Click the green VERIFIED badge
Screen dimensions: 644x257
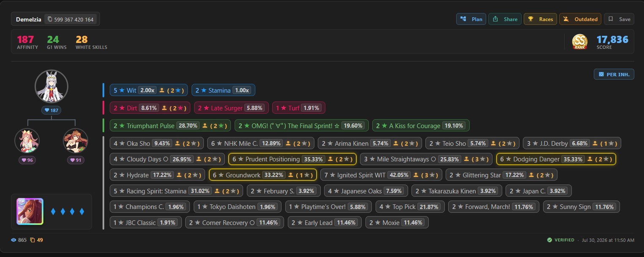coord(560,240)
